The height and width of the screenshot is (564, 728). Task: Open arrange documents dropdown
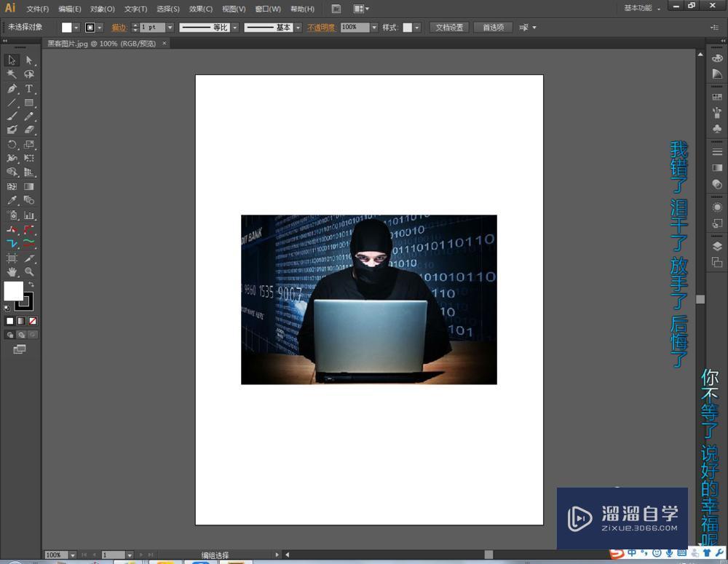(361, 9)
